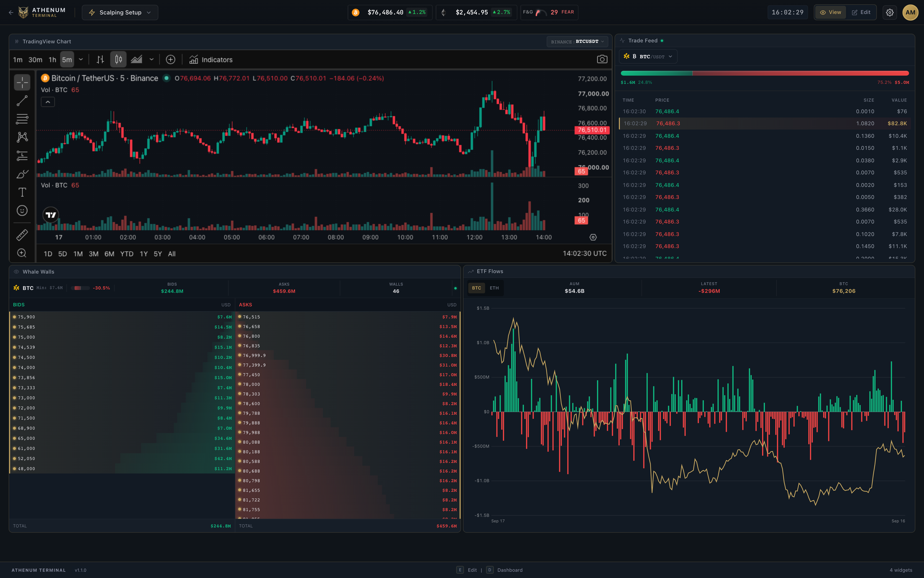Open the Fibonacci retracement tool
Image resolution: width=924 pixels, height=578 pixels.
pyautogui.click(x=22, y=119)
